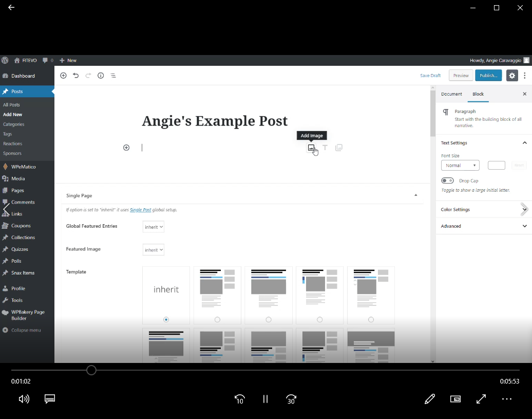Select the second template layout radio button
This screenshot has width=532, height=419.
[217, 319]
